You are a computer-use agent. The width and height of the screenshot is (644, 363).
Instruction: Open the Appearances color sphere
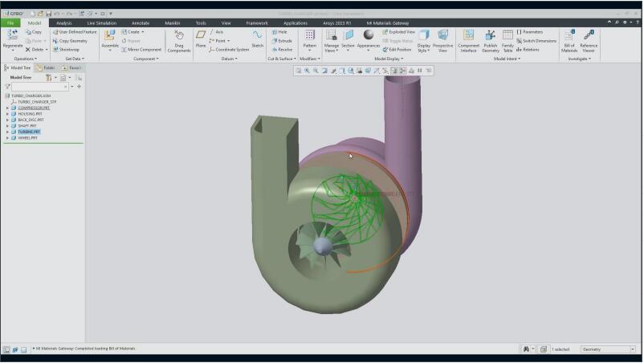point(369,35)
